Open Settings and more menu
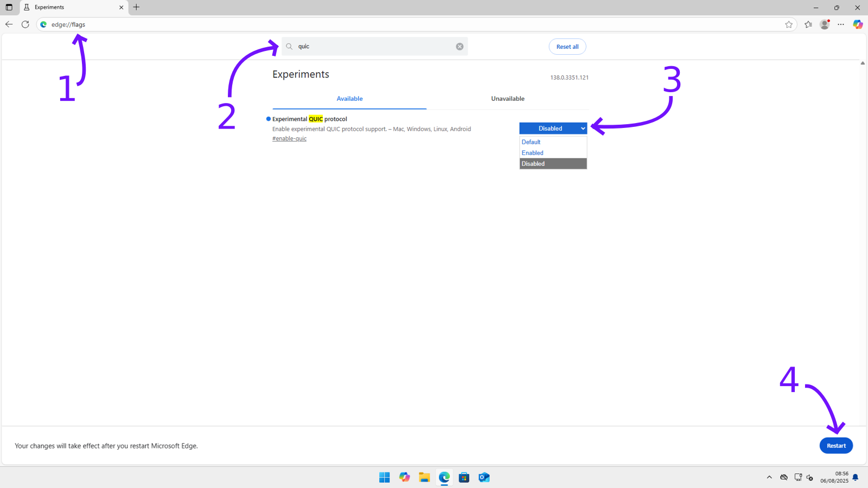Viewport: 868px width, 488px height. 841,24
